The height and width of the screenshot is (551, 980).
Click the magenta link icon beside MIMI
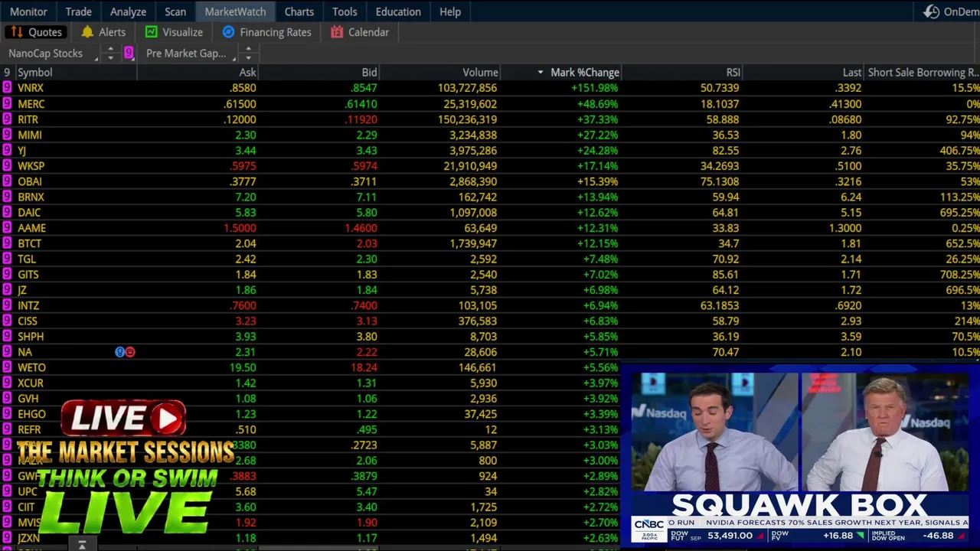pos(7,135)
